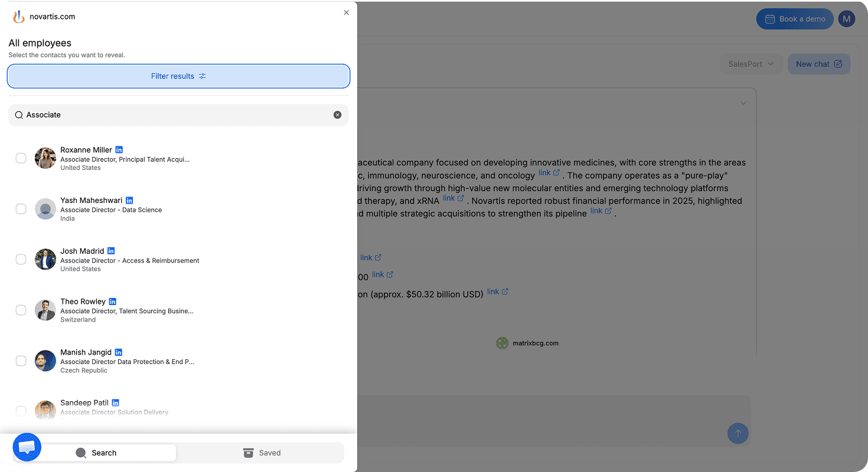Screen dimensions: 868x472
Task: Click the Czech Republic location text
Action: click(84, 371)
